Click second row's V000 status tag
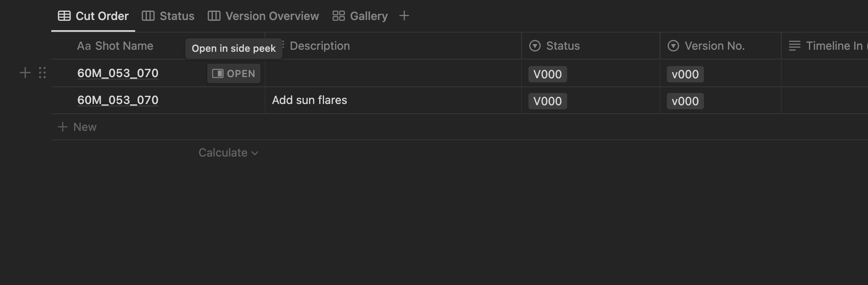Screen dimensions: 868x285 pos(548,101)
